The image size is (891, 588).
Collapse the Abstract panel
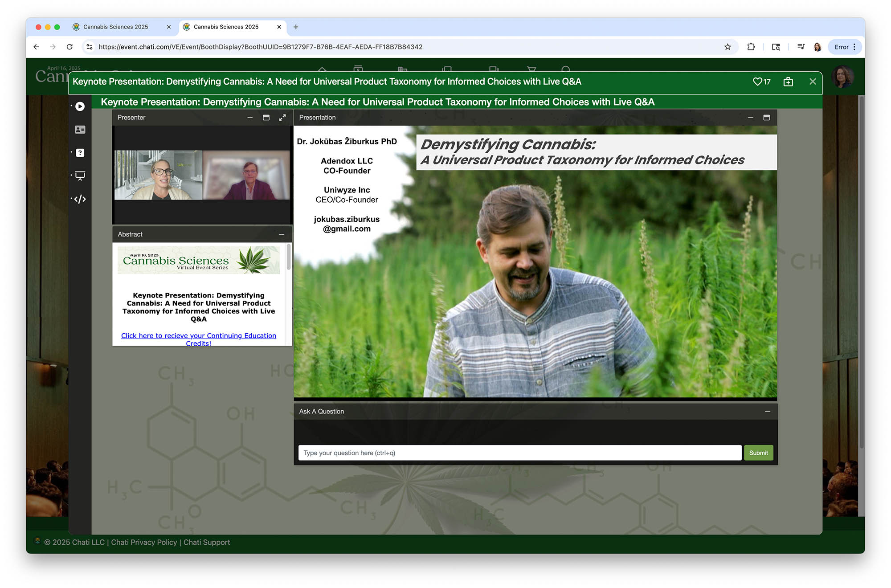282,234
